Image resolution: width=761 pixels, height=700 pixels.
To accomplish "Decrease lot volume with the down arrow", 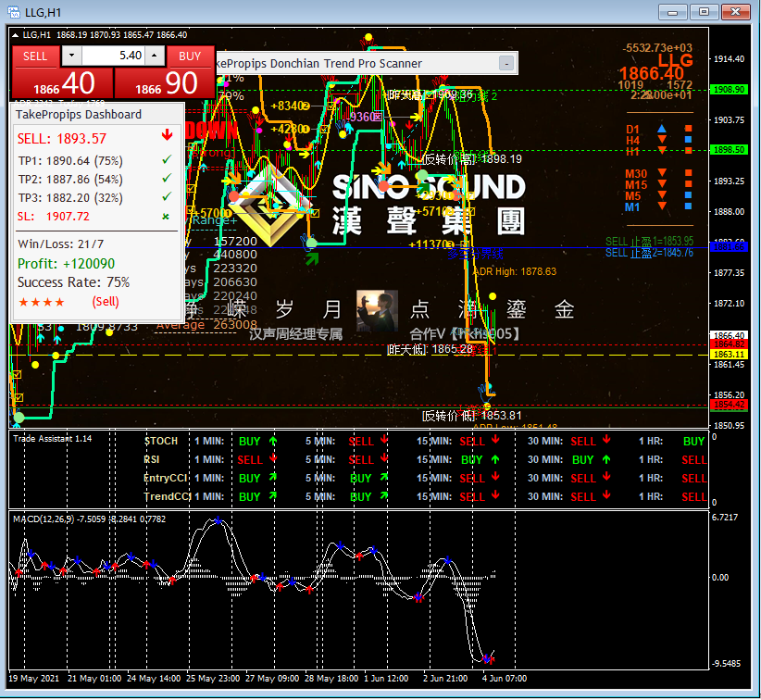I will 72,56.
